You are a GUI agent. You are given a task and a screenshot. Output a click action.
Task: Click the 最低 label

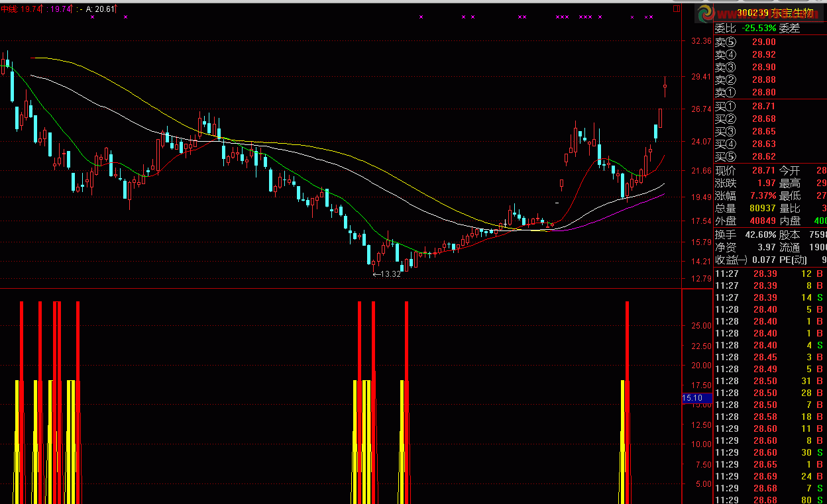pos(790,195)
